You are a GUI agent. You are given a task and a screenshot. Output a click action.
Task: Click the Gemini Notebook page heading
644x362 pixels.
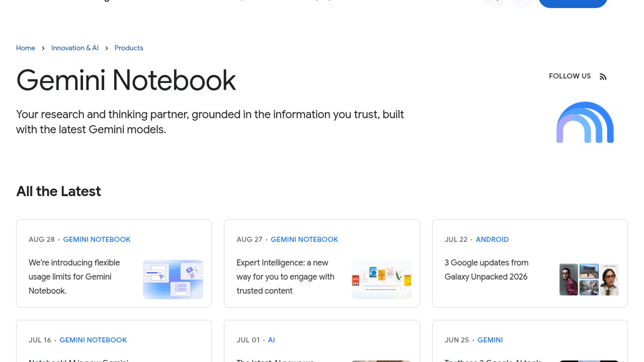126,80
